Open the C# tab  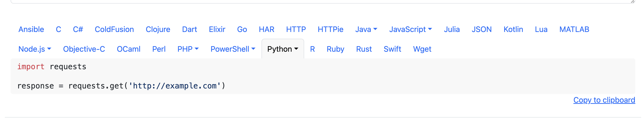(x=78, y=29)
